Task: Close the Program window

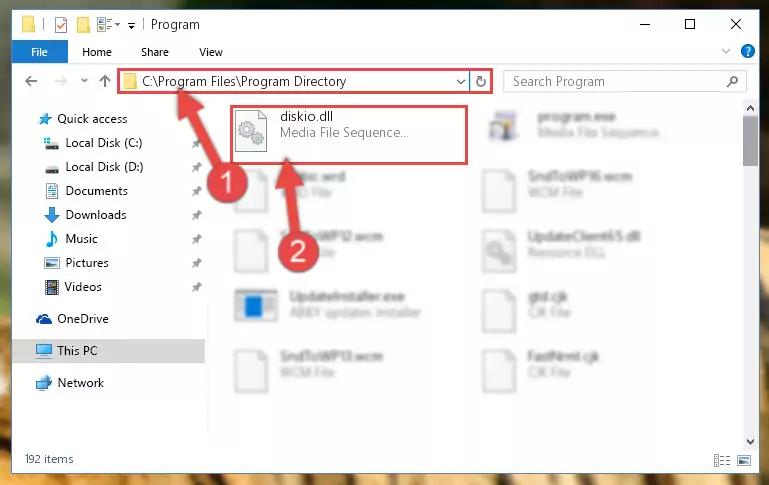Action: point(736,24)
